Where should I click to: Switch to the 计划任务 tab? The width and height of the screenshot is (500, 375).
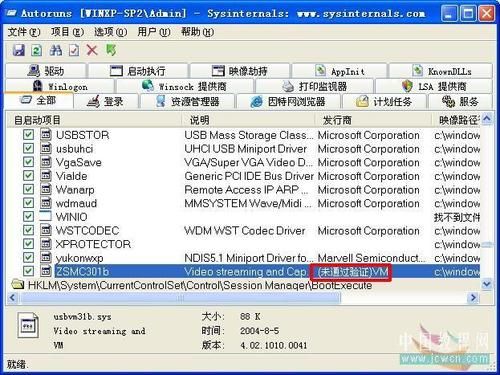(x=384, y=101)
